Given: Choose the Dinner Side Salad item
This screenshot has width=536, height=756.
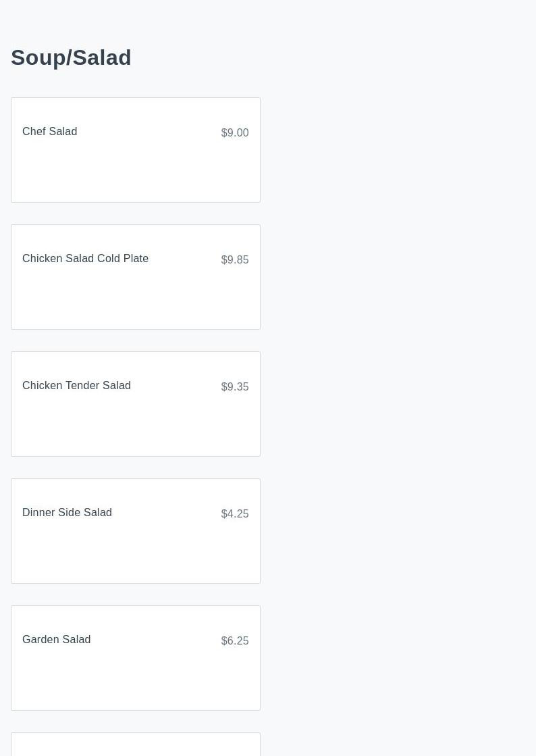Looking at the screenshot, I should click(67, 513).
